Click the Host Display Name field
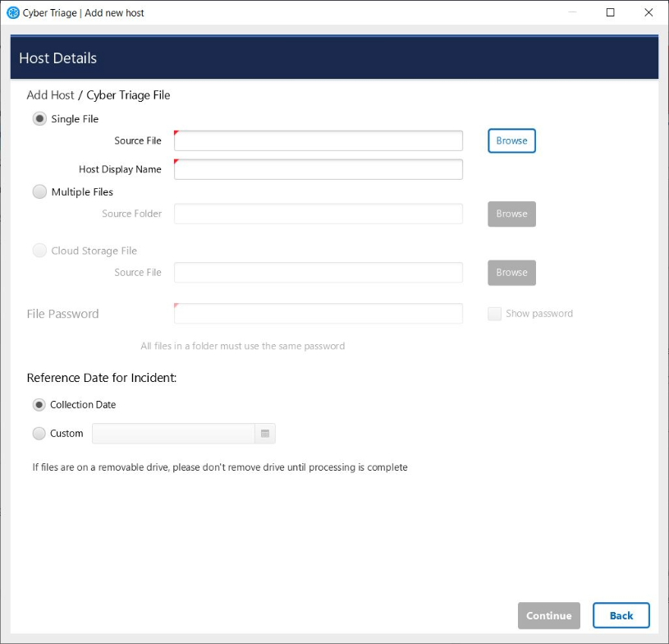This screenshot has height=644, width=669. coord(318,169)
